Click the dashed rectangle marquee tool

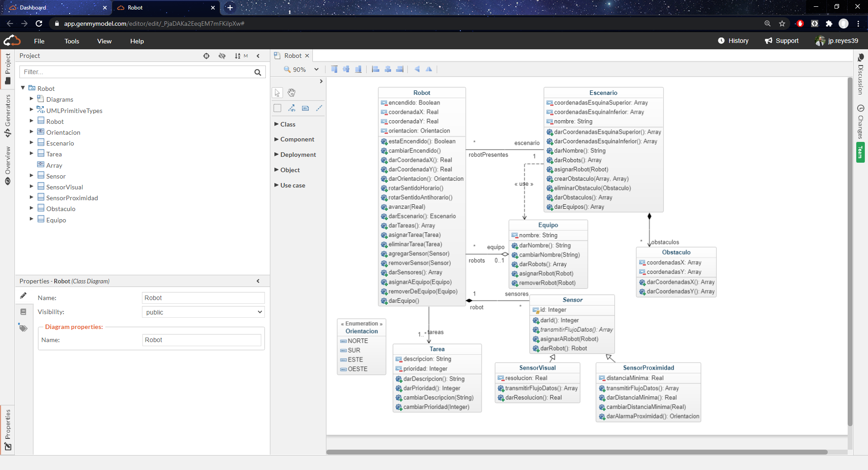coord(277,108)
